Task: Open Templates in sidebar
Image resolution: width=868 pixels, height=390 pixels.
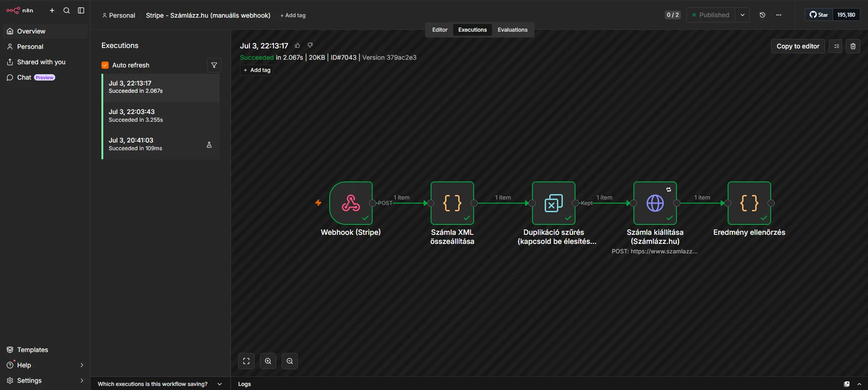Action: (45, 350)
